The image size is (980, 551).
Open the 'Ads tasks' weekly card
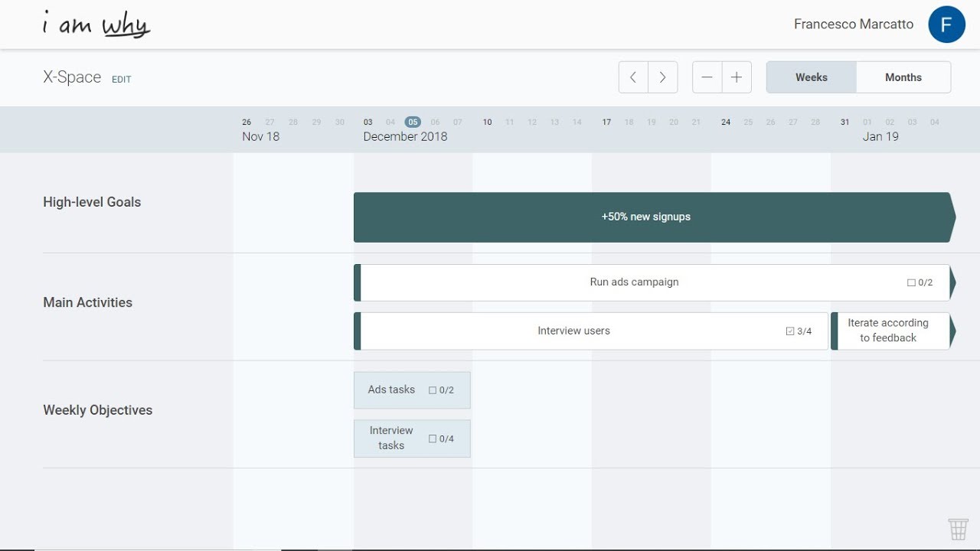412,390
